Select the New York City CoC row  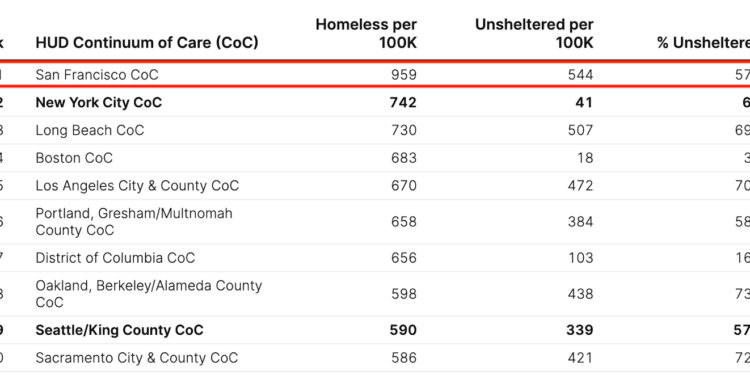(x=375, y=102)
